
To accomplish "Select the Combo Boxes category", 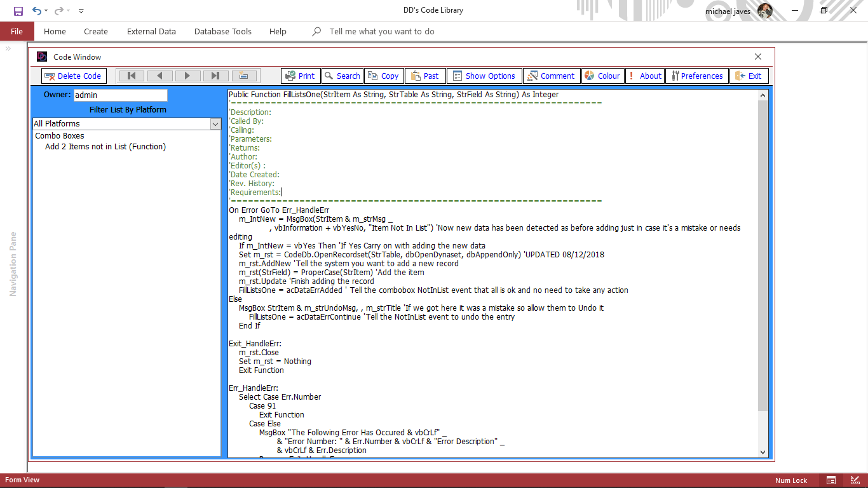I will (60, 136).
